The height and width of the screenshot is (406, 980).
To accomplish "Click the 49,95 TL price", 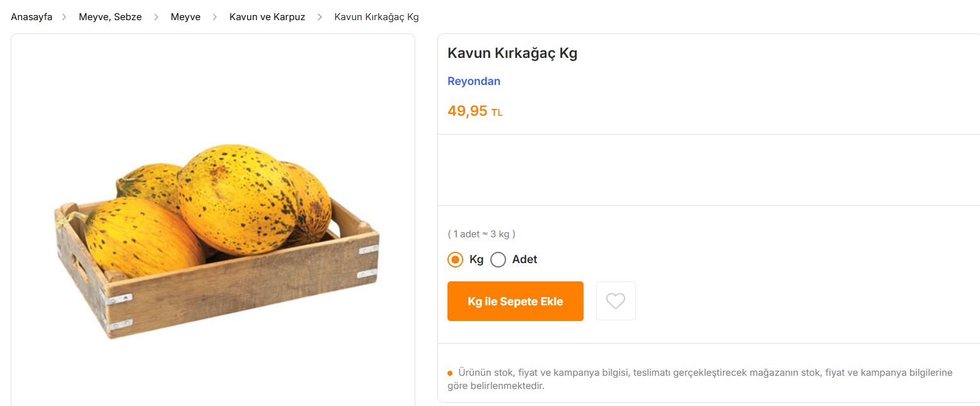I will [475, 111].
